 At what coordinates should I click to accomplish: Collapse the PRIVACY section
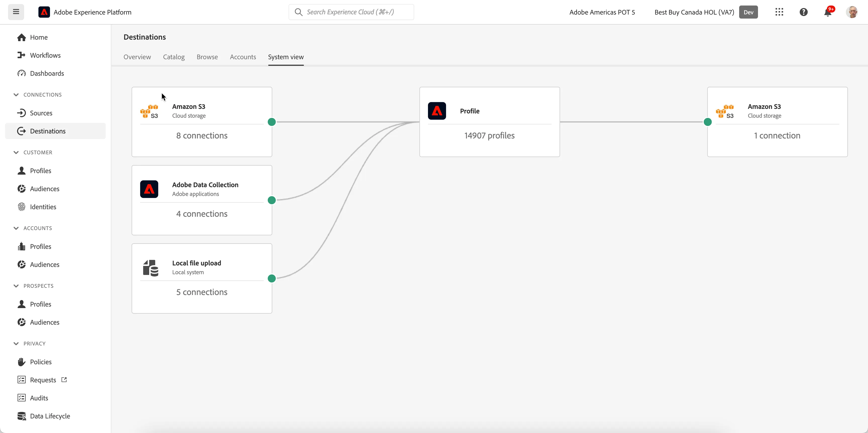[16, 343]
